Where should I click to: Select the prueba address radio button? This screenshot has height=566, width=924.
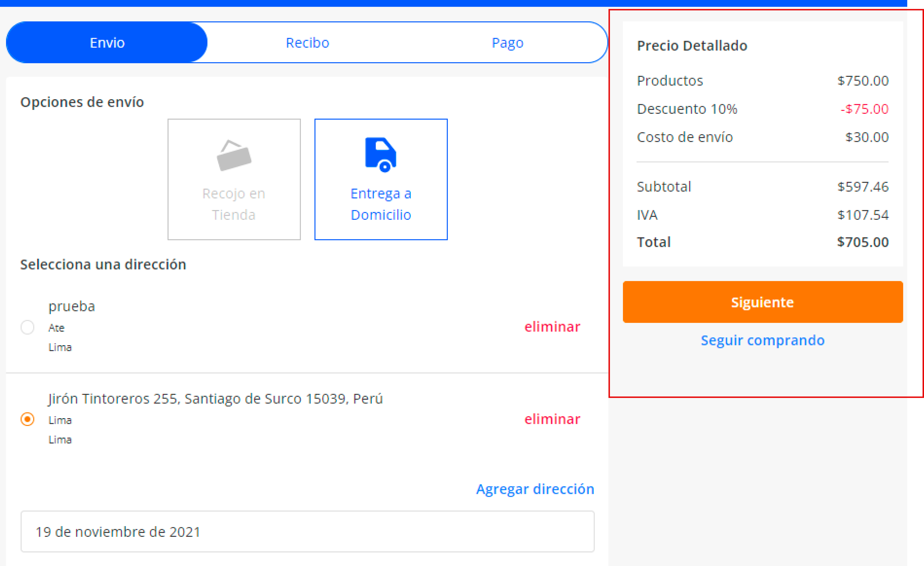pos(27,327)
